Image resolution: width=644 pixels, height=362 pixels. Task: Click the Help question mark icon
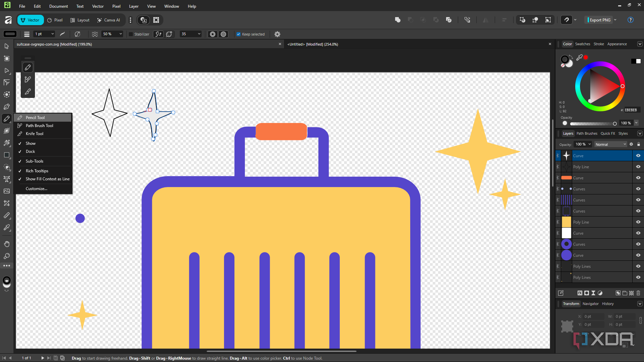pyautogui.click(x=631, y=20)
